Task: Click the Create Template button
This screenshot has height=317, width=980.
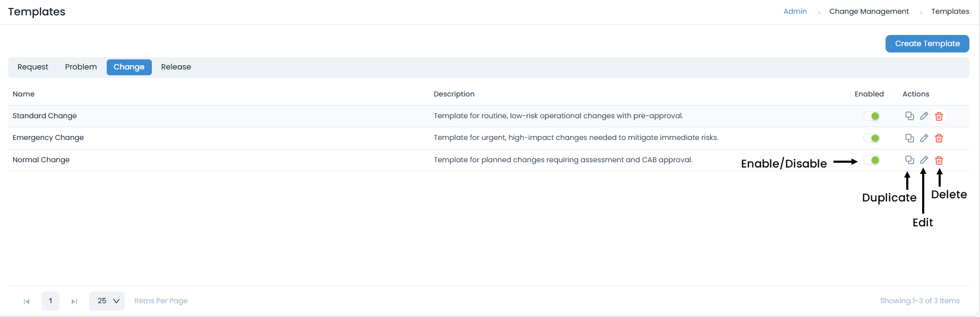Action: pyautogui.click(x=927, y=43)
